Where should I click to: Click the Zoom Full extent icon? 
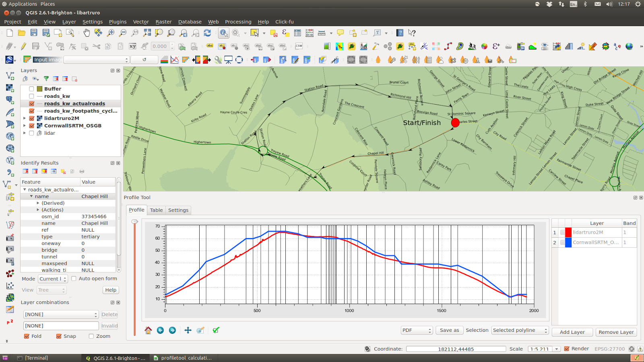click(147, 33)
